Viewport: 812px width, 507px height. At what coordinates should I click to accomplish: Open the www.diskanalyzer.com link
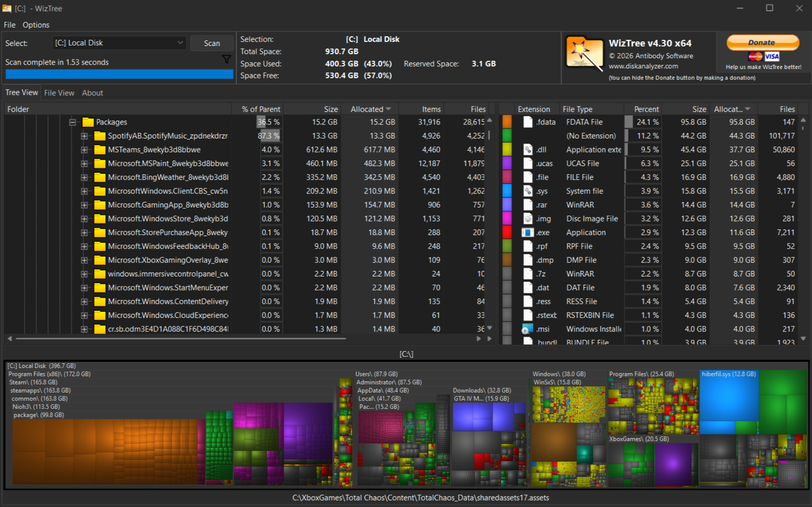click(x=643, y=66)
